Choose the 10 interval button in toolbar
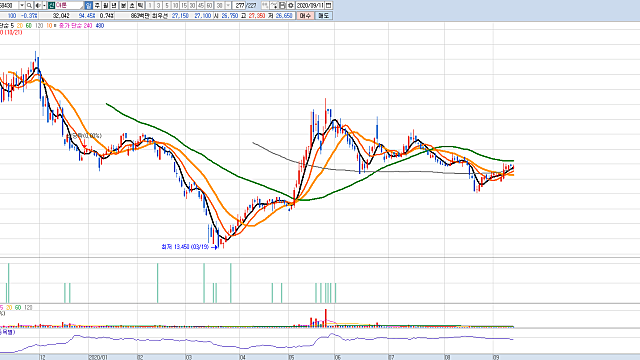The height and width of the screenshot is (360, 640). pos(176,5)
